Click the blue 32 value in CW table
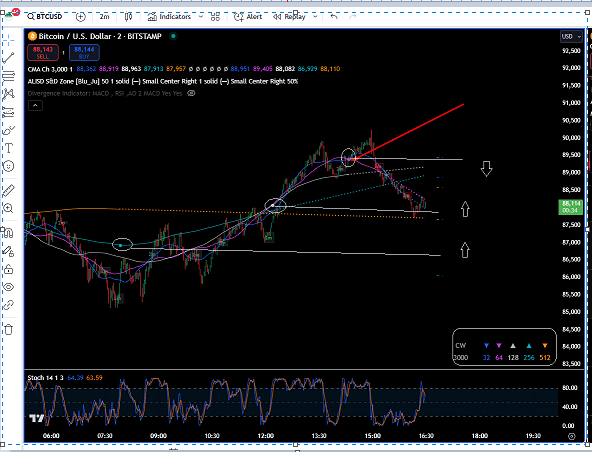The image size is (592, 452). pyautogui.click(x=486, y=358)
